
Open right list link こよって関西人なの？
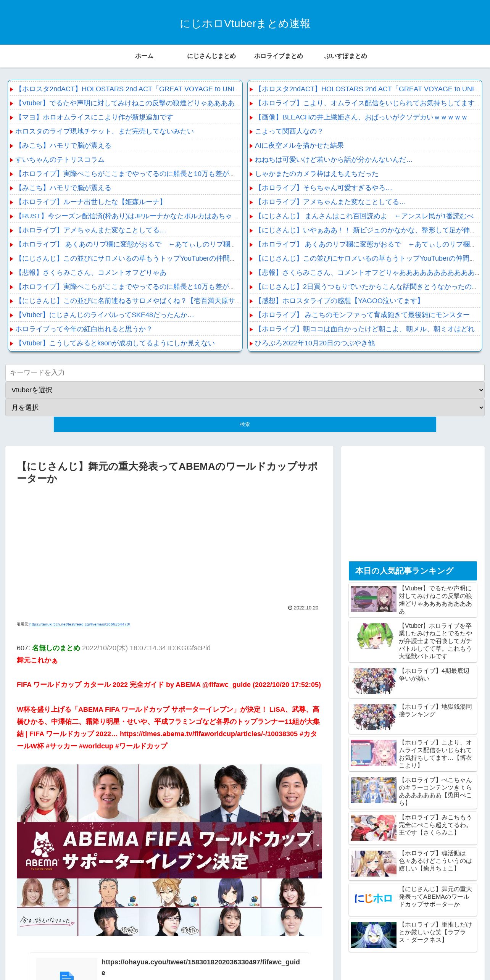(289, 131)
